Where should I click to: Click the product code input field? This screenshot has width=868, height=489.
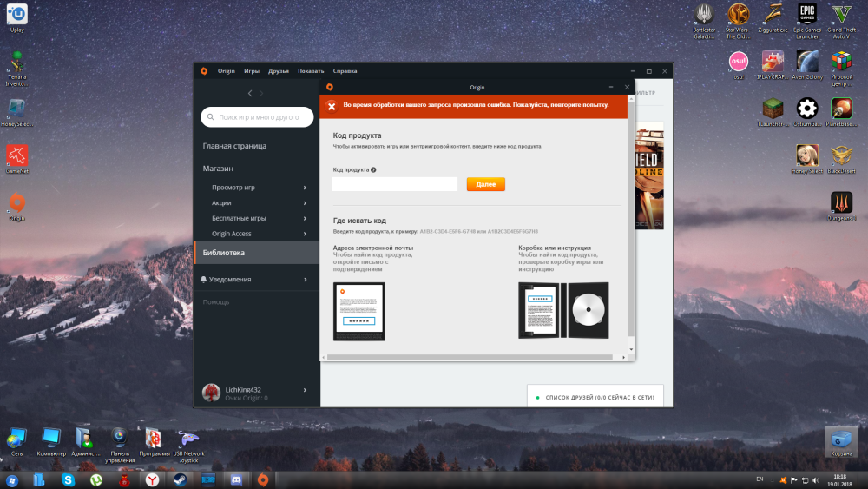tap(395, 184)
